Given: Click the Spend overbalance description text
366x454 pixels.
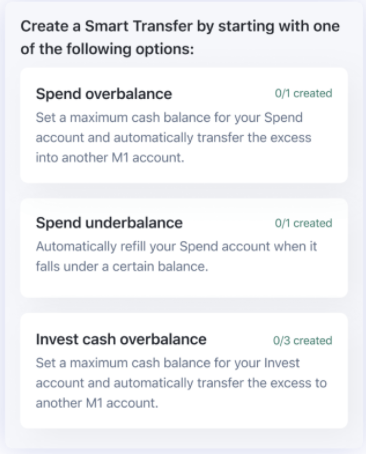Looking at the screenshot, I should coord(174,138).
